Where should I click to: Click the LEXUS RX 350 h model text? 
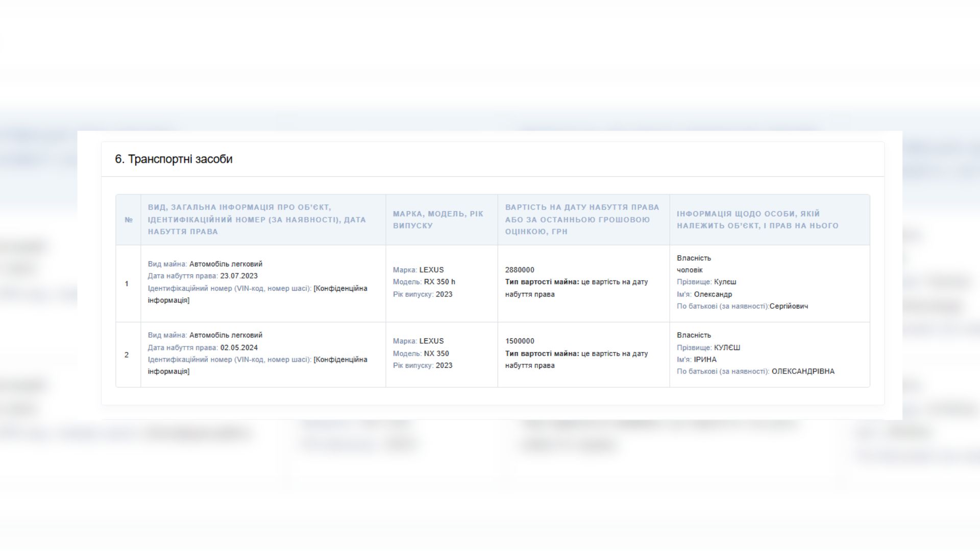click(439, 282)
